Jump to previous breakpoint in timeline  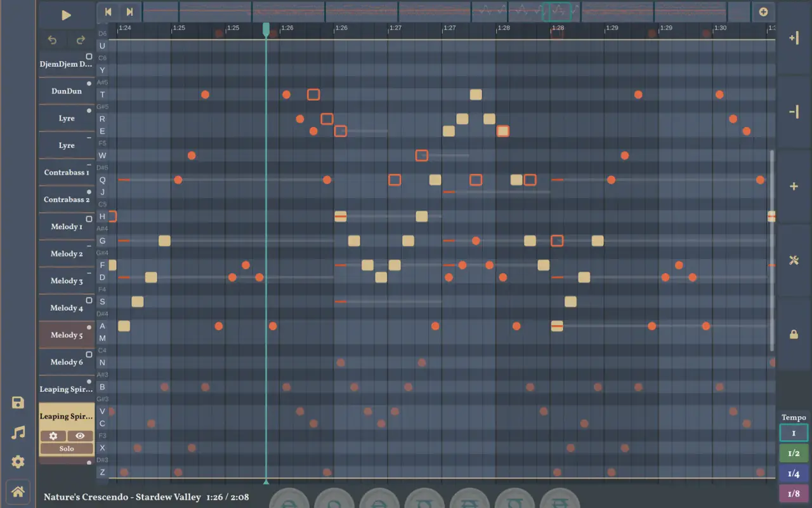click(x=108, y=12)
